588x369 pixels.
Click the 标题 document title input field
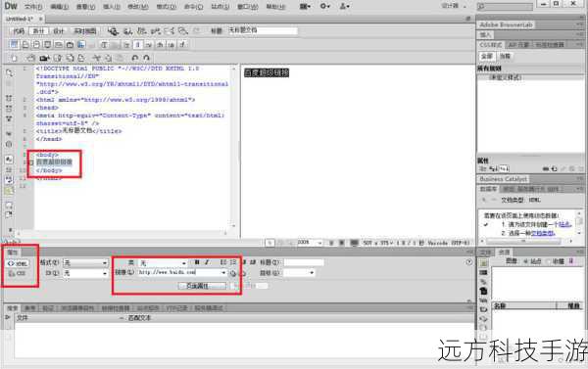tap(263, 30)
